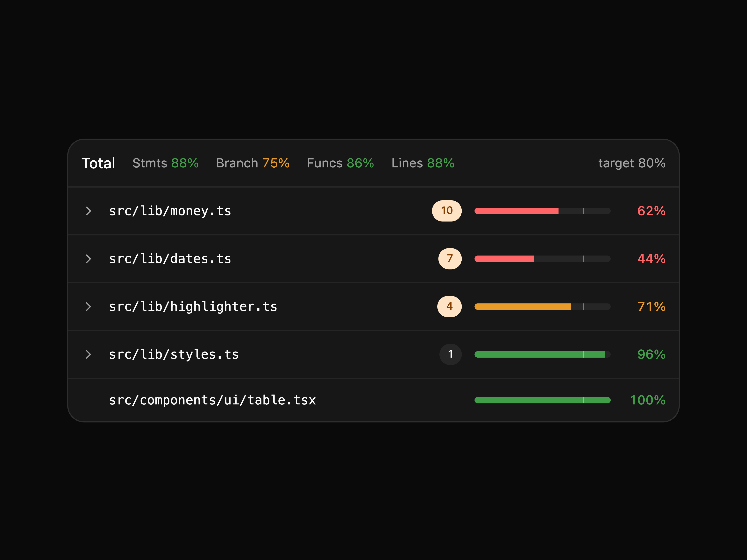Click the Stmts 88% summary
Viewport: 747px width, 560px height.
[166, 163]
